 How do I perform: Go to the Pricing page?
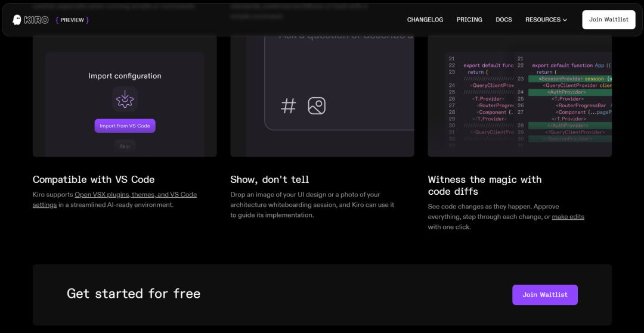pos(469,20)
